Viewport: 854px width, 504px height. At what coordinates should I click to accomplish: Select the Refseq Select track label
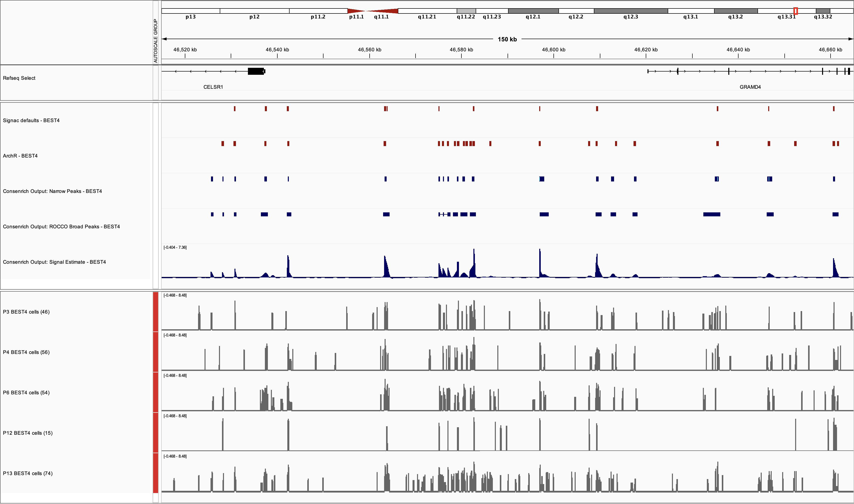[x=19, y=78]
